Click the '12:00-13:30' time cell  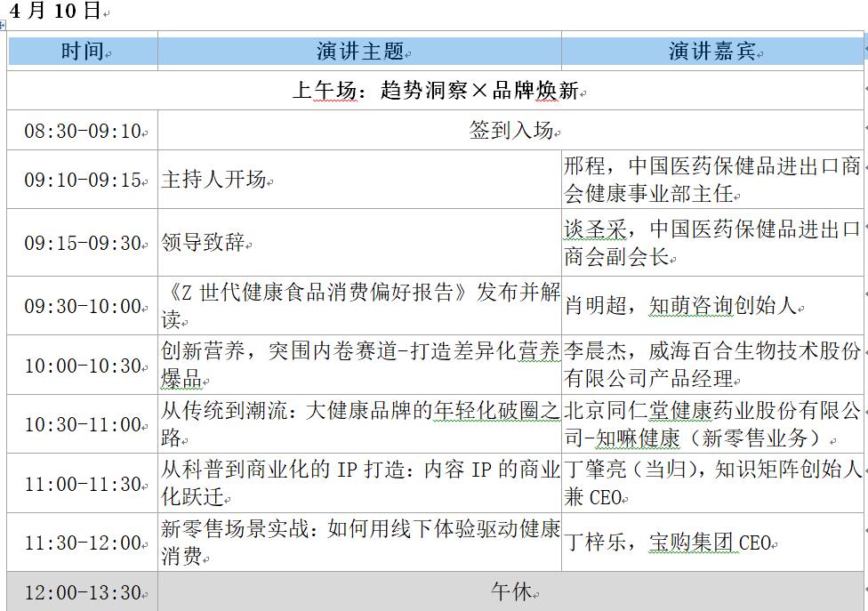click(x=83, y=591)
